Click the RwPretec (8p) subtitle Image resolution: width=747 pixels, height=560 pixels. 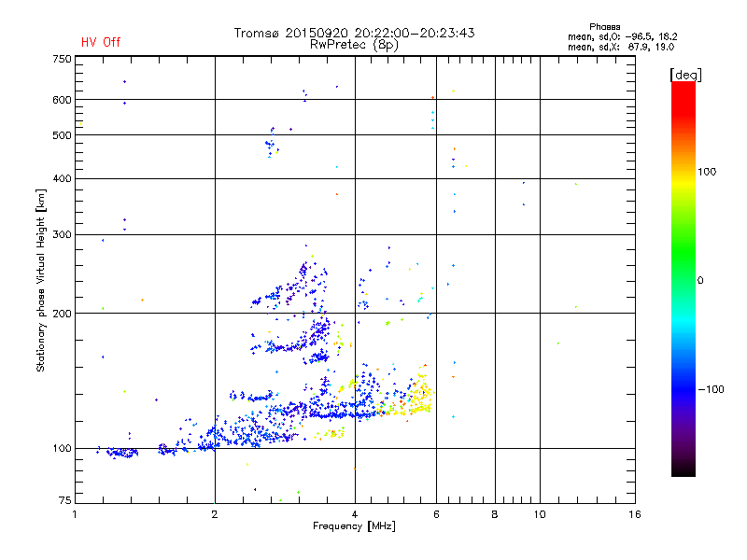point(354,45)
